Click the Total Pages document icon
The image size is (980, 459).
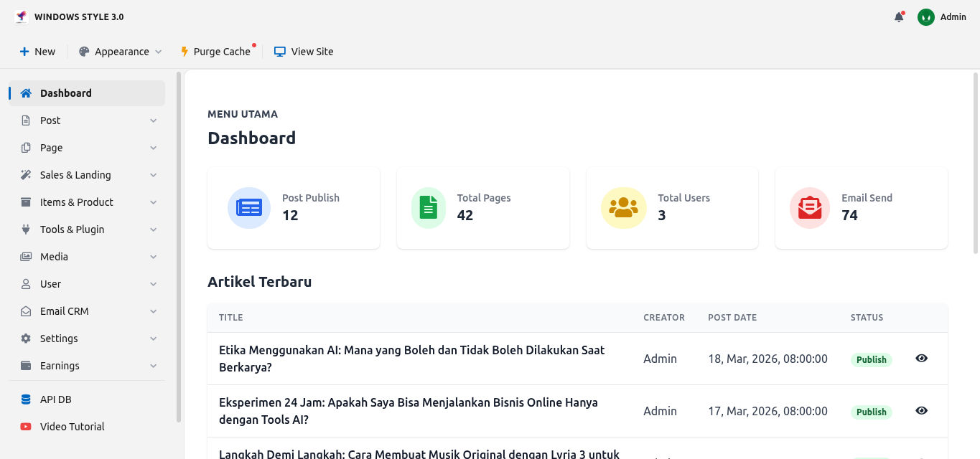click(429, 208)
